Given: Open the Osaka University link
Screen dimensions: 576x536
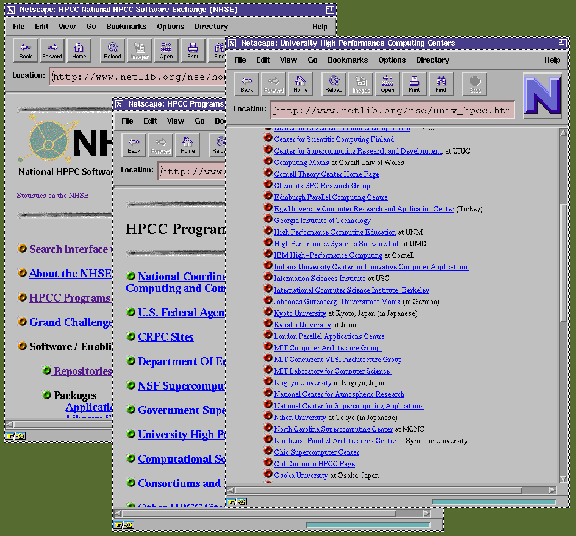Looking at the screenshot, I should [300, 475].
